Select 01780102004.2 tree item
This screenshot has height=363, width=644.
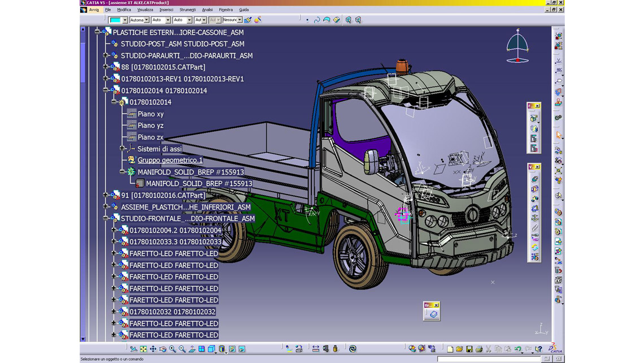point(176,231)
